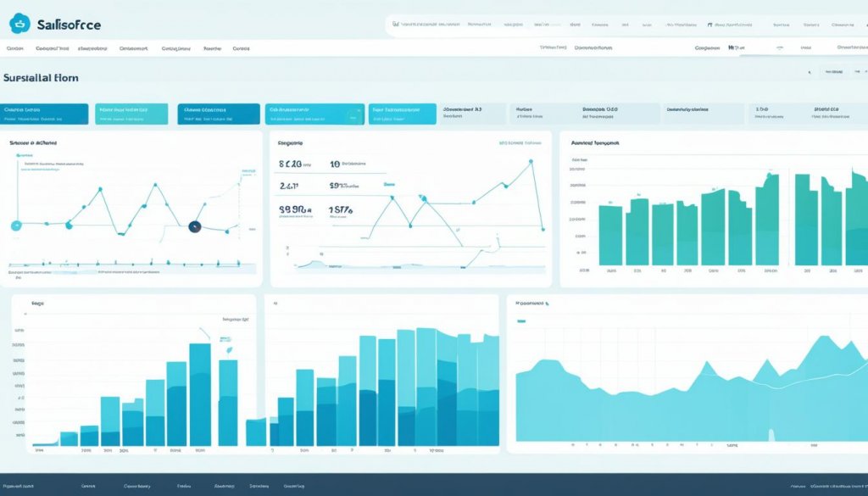
Task: Click the Salesforce cloud logo
Action: 19,25
